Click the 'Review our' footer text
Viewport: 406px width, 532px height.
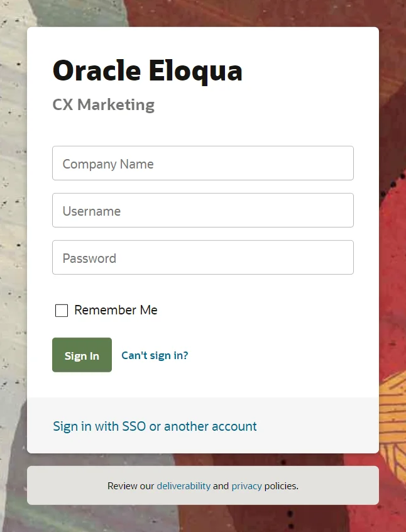131,486
